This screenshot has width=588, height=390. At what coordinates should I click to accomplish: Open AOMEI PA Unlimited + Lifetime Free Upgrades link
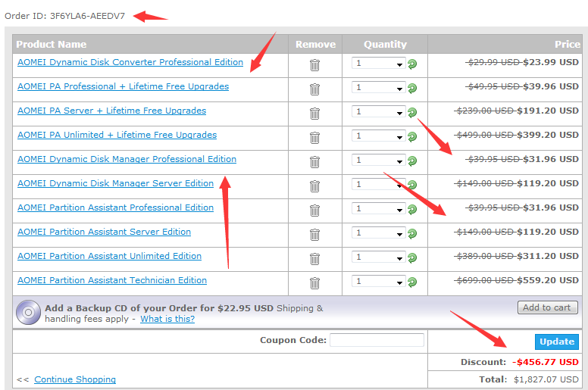tap(117, 135)
